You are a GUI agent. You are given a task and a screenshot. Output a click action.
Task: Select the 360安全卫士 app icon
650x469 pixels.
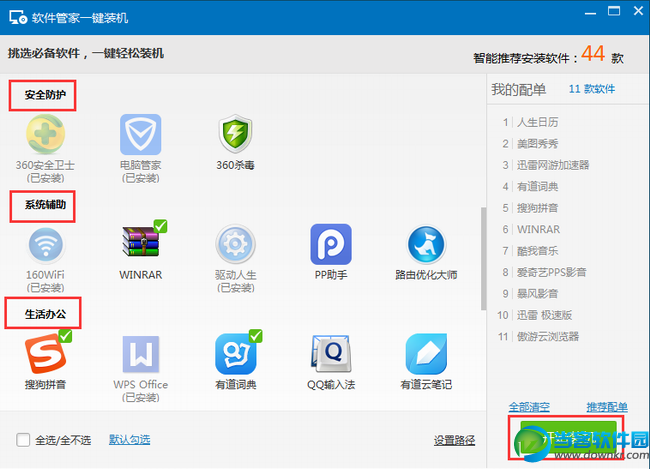46,134
